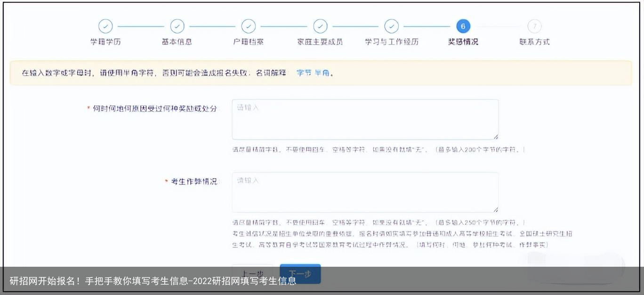Open the 奖惩情况 step label
The width and height of the screenshot is (644, 295).
463,41
